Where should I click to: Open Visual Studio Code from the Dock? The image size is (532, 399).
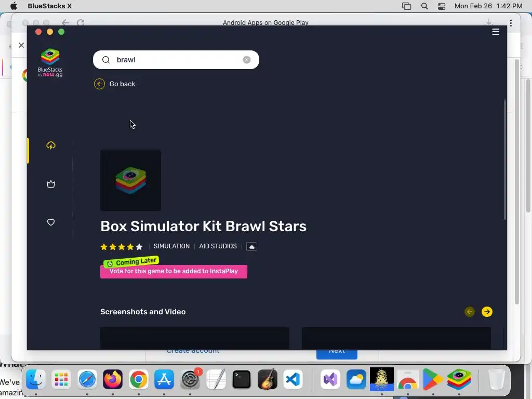point(293,379)
